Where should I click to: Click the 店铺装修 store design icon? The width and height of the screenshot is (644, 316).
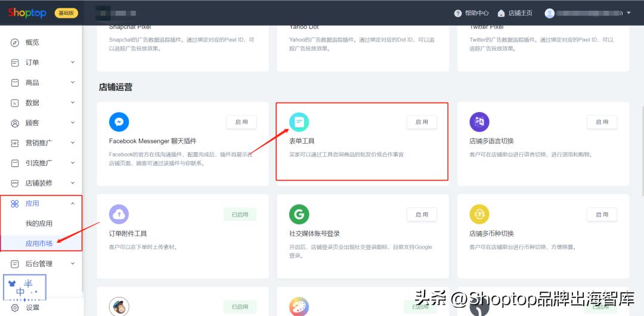point(15,183)
